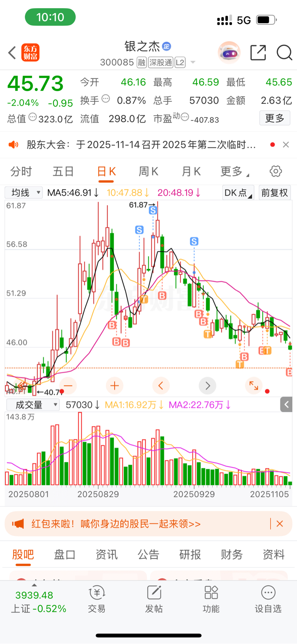Viewport: 297px width, 644px height.
Task: Tap the 总值 info icon
Action: pos(32,117)
